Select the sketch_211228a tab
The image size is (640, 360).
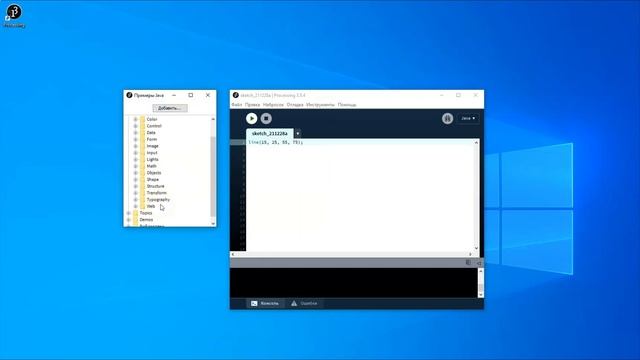click(269, 133)
